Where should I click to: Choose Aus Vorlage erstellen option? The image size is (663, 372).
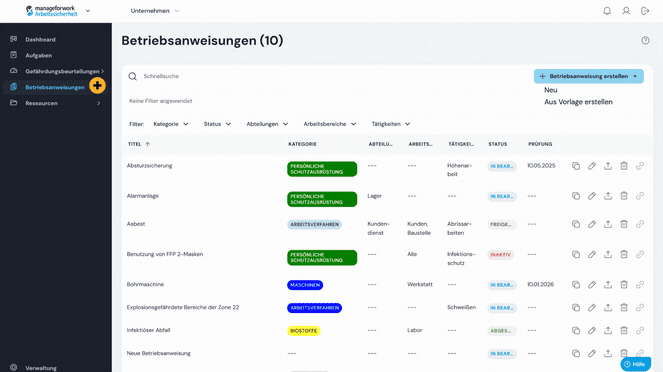(578, 102)
